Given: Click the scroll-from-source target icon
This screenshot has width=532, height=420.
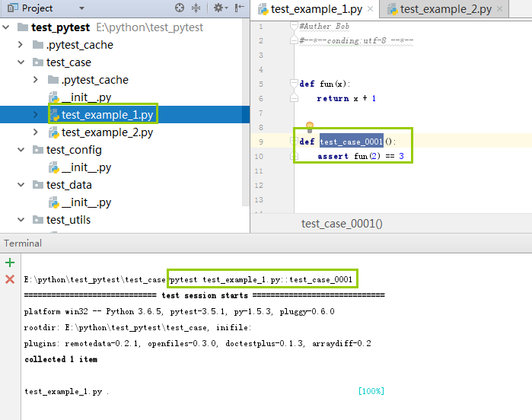Looking at the screenshot, I should [x=180, y=8].
